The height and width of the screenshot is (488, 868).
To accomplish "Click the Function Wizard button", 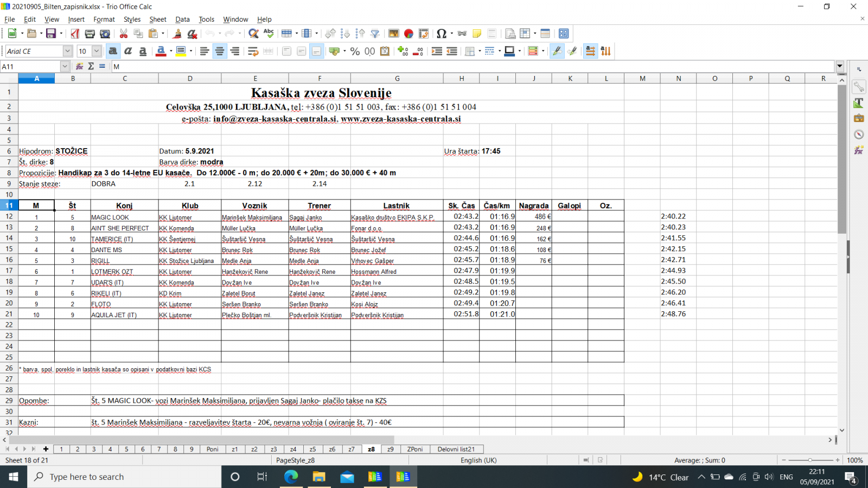I will (79, 66).
